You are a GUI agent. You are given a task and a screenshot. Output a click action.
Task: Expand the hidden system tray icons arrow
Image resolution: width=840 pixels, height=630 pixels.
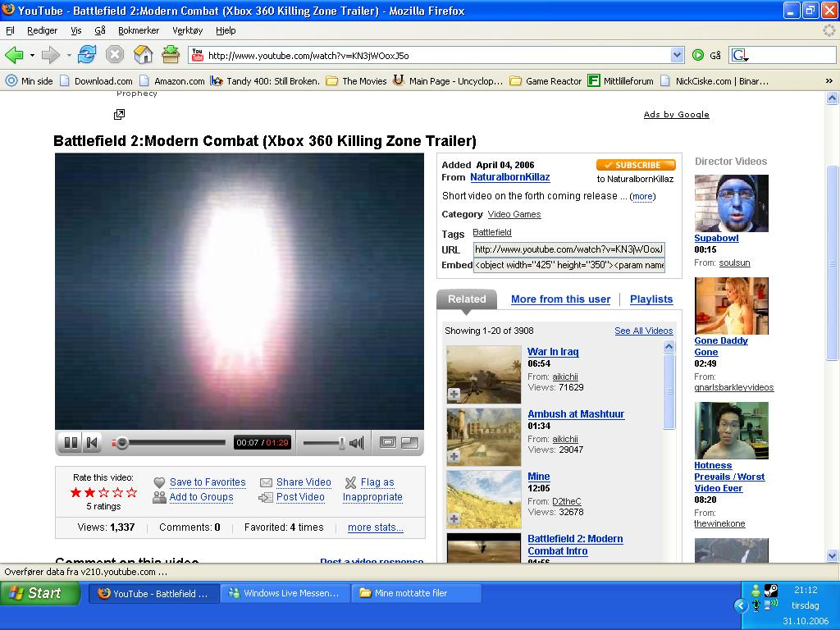(741, 606)
